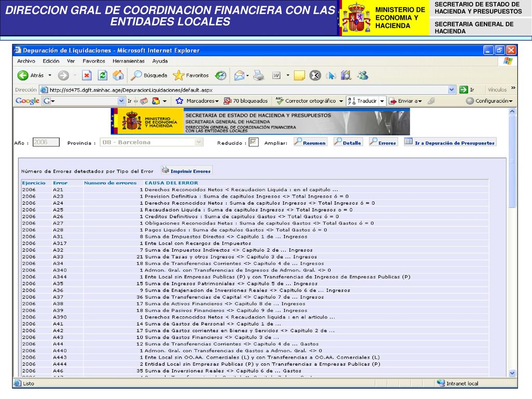The width and height of the screenshot is (532, 399).
Task: Click the vertical scrollbar thumb
Action: click(512, 161)
